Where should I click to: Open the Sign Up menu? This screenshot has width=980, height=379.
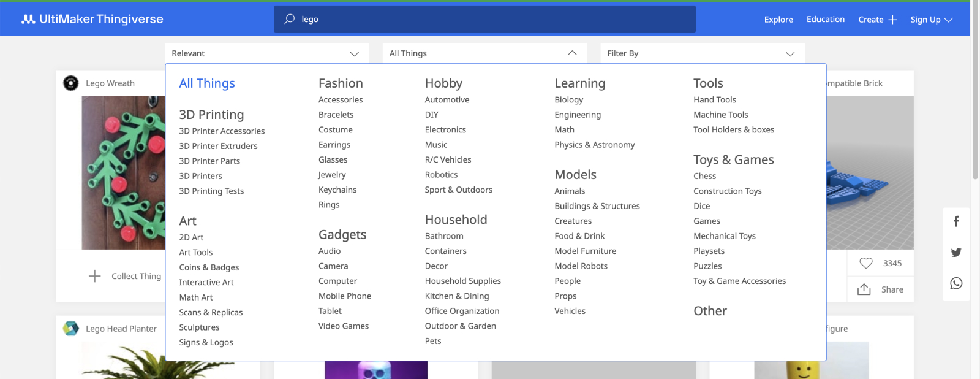(931, 20)
